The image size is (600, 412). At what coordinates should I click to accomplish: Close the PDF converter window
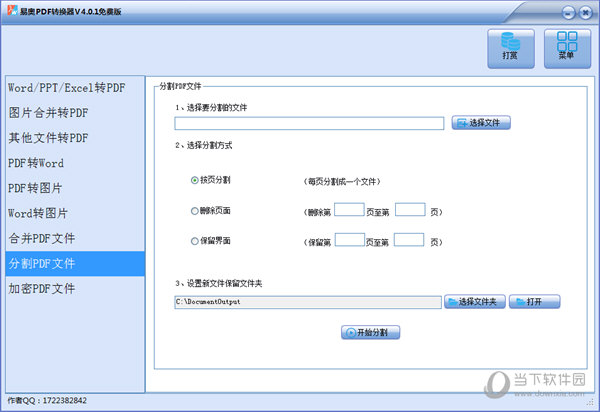point(585,13)
